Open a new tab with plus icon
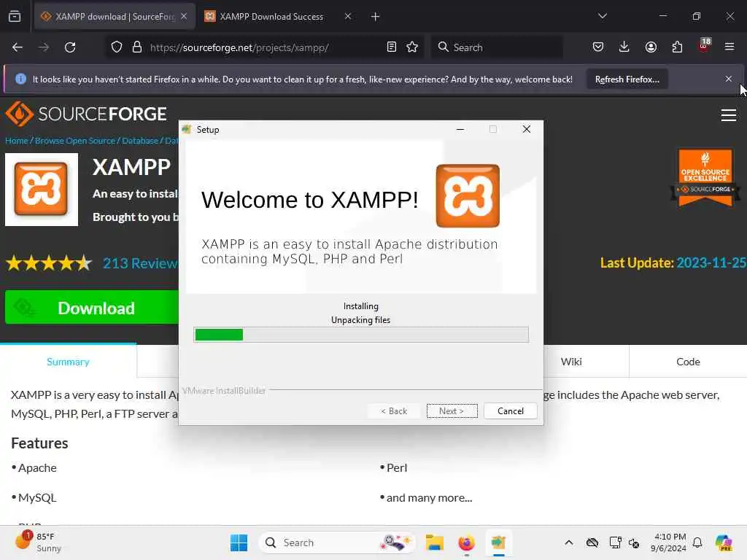Viewport: 747px width, 560px height. [376, 17]
